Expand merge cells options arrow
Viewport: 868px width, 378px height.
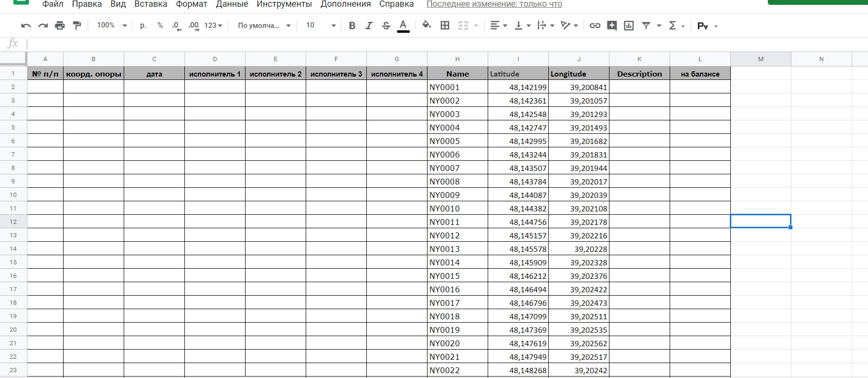coord(476,26)
